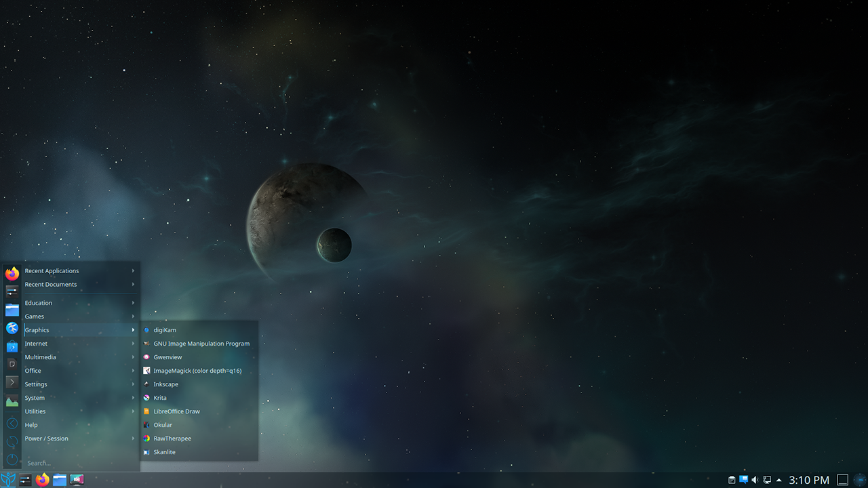Image resolution: width=868 pixels, height=488 pixels.
Task: Click the round blue K browser favorite icon
Action: [12, 328]
